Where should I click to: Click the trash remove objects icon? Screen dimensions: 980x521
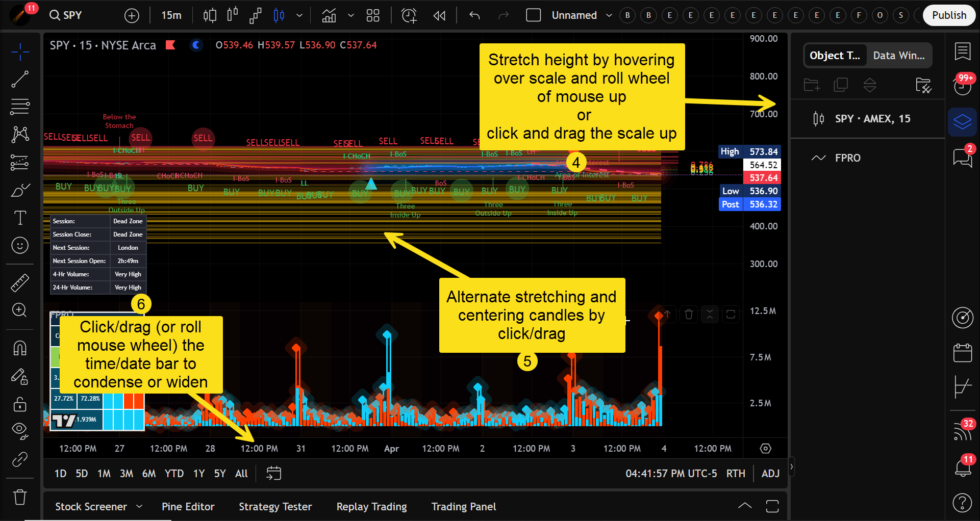(x=20, y=497)
